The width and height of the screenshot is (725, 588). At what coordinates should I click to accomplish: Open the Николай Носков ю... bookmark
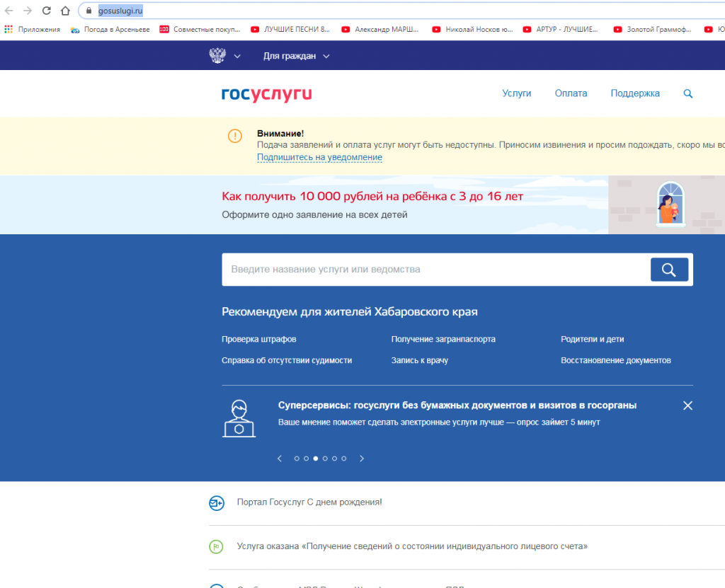(472, 29)
